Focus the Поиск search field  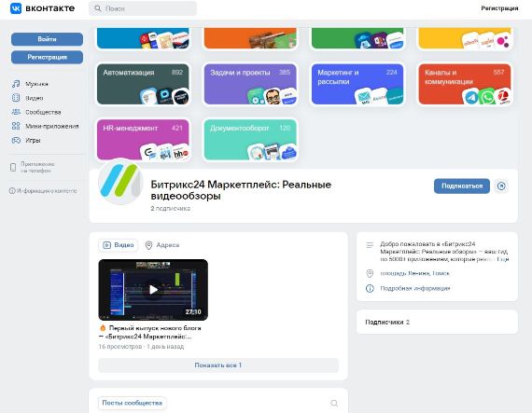click(x=143, y=8)
